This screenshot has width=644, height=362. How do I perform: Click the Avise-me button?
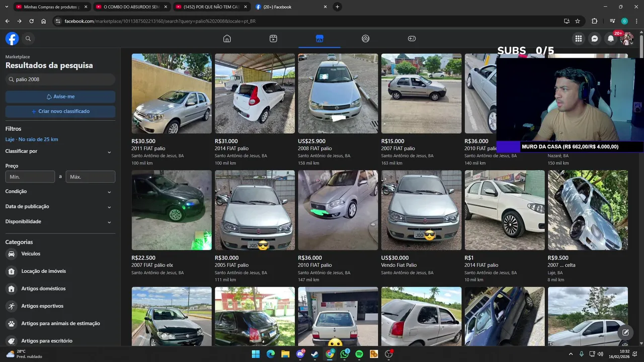(x=60, y=97)
